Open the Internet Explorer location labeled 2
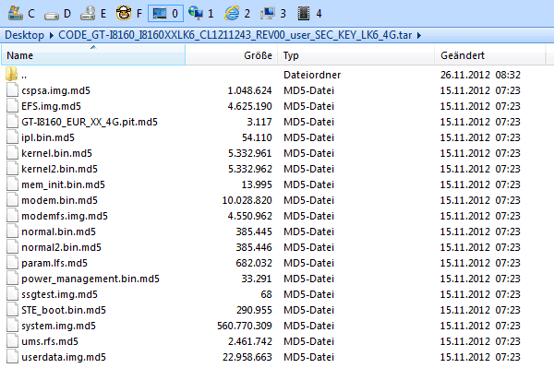The image size is (554, 392). click(237, 14)
